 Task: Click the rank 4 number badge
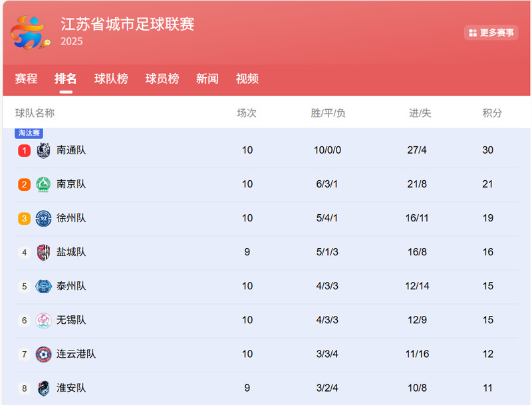click(x=25, y=252)
